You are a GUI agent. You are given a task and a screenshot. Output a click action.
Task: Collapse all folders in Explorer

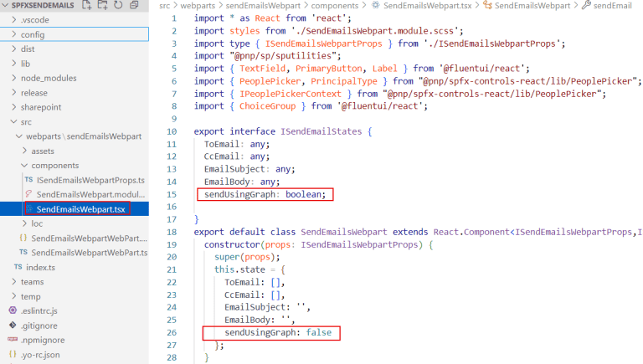click(x=134, y=6)
